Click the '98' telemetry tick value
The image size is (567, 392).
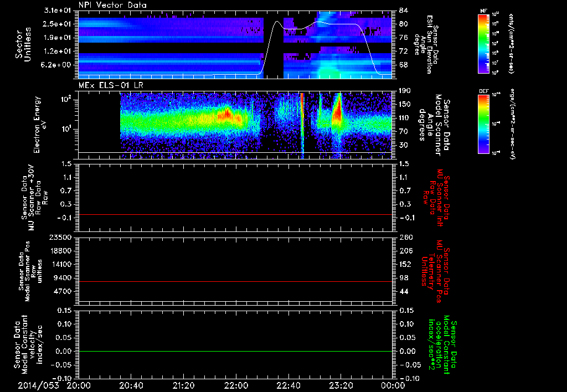(x=404, y=278)
